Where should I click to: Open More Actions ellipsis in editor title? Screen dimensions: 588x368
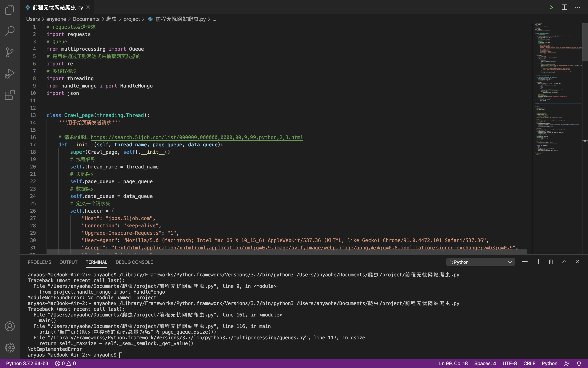point(577,7)
